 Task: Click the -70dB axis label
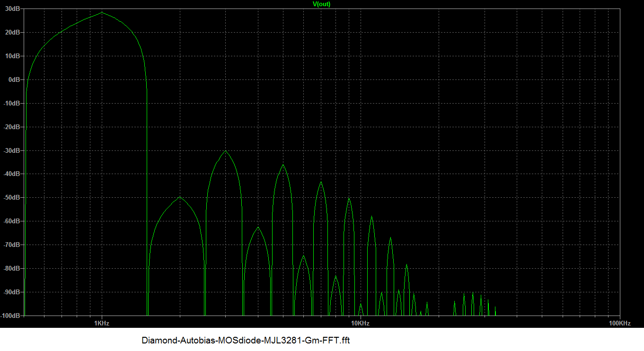12,245
